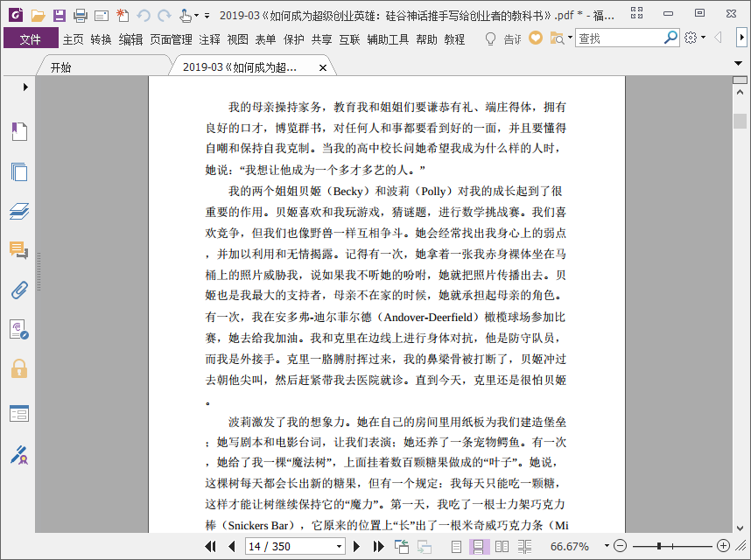
Task: Open the 主页 ribbon tab
Action: point(74,39)
